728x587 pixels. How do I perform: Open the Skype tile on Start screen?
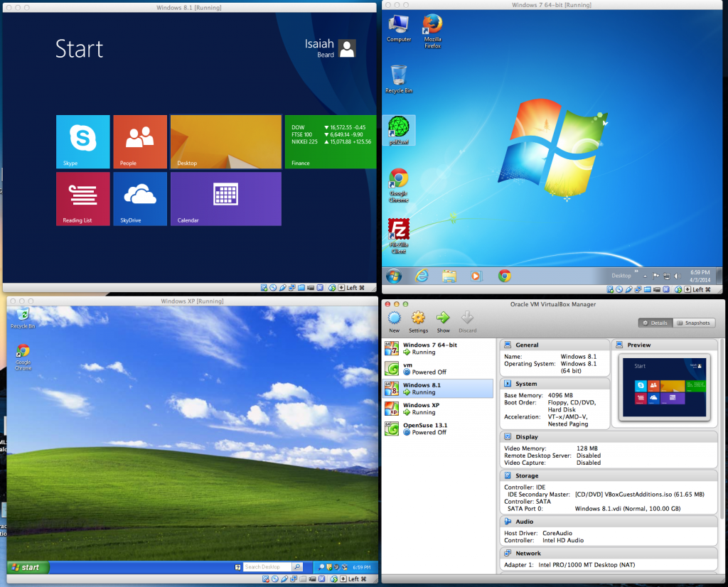(83, 141)
